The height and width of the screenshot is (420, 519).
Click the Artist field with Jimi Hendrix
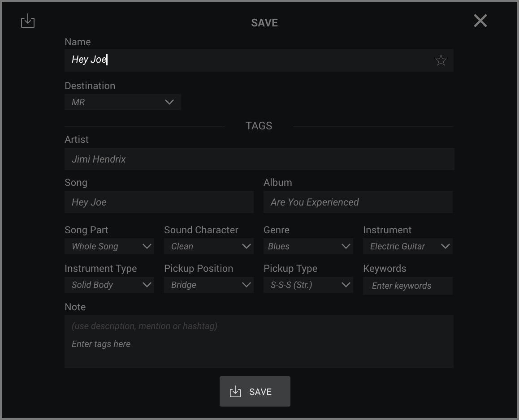click(259, 159)
